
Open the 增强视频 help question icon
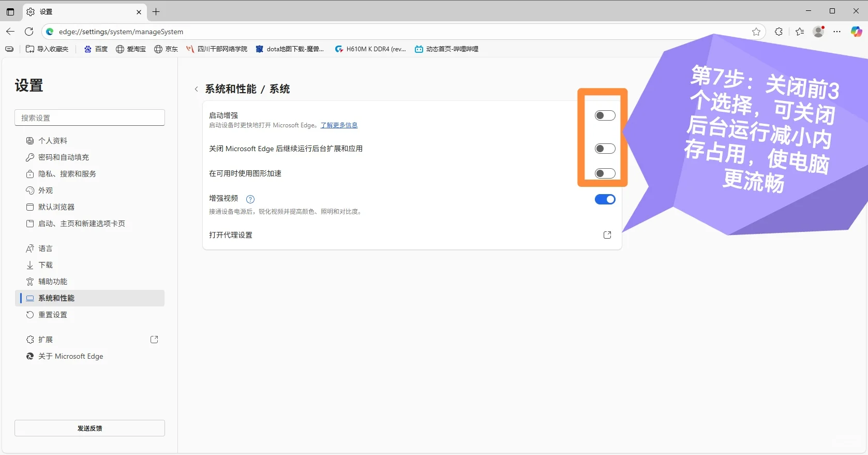point(250,199)
